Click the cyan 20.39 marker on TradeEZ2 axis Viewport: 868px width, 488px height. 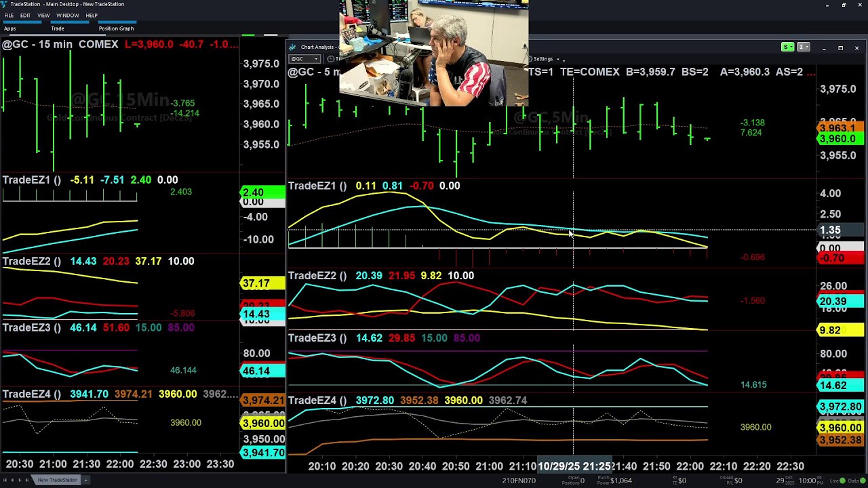[x=840, y=302]
